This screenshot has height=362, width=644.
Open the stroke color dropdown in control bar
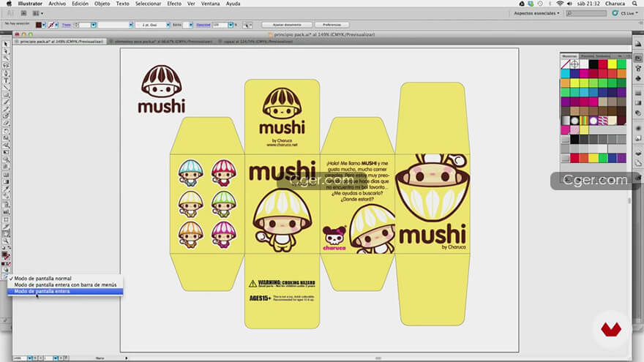point(56,25)
